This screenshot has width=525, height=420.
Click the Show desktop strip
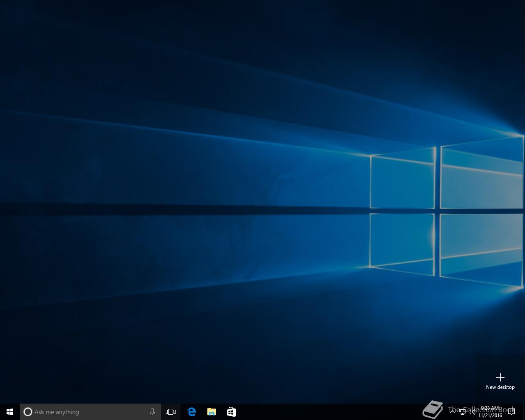tap(524, 412)
